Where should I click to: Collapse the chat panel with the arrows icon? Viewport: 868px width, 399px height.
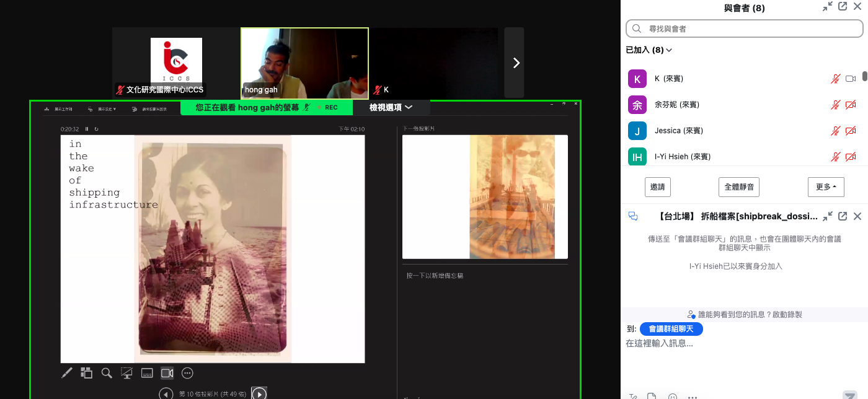(x=828, y=216)
